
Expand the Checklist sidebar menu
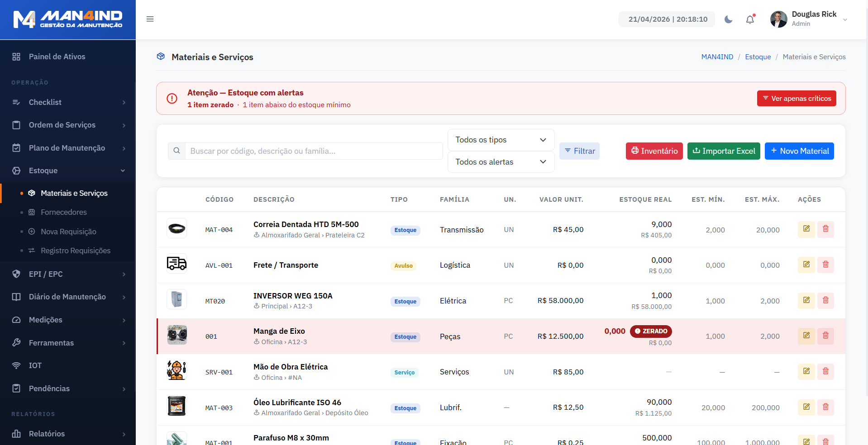pyautogui.click(x=68, y=102)
